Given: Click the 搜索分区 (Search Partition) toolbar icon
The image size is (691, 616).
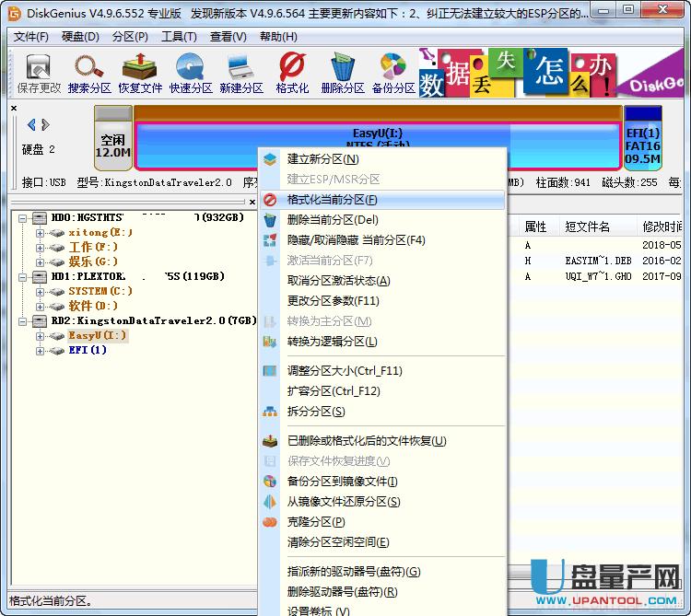Looking at the screenshot, I should click(89, 73).
